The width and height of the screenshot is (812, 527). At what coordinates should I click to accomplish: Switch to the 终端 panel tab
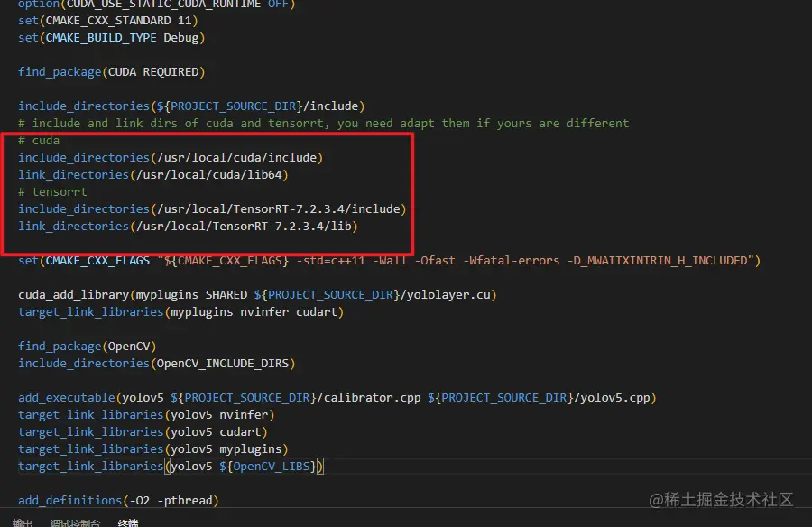click(128, 522)
